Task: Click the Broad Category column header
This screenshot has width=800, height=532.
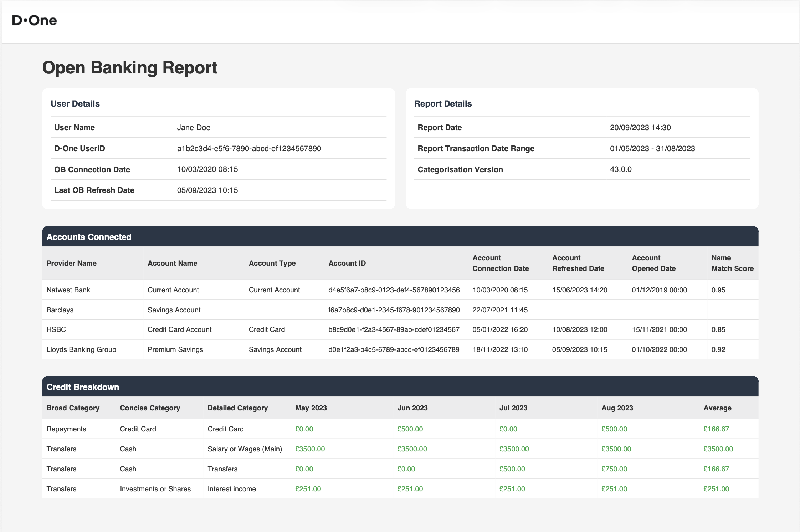Action: pos(73,408)
